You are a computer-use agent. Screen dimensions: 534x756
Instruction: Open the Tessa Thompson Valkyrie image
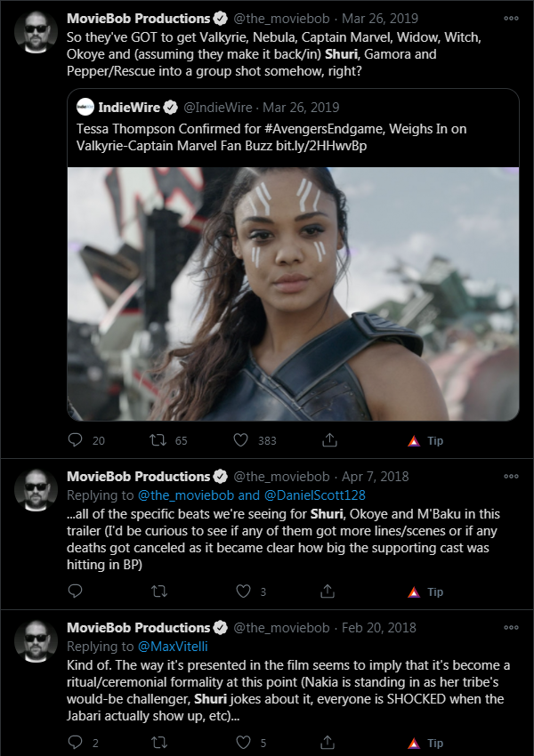[293, 294]
